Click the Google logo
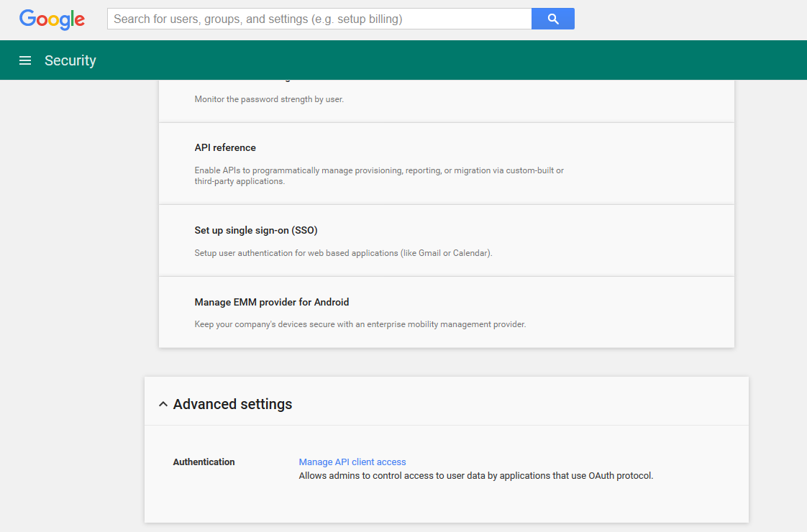807x532 pixels. tap(52, 19)
